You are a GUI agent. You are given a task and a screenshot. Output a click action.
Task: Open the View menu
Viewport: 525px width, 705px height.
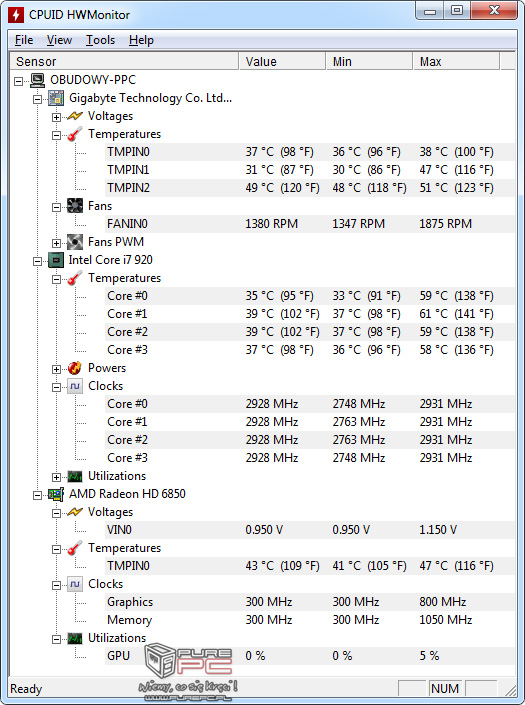[x=59, y=40]
